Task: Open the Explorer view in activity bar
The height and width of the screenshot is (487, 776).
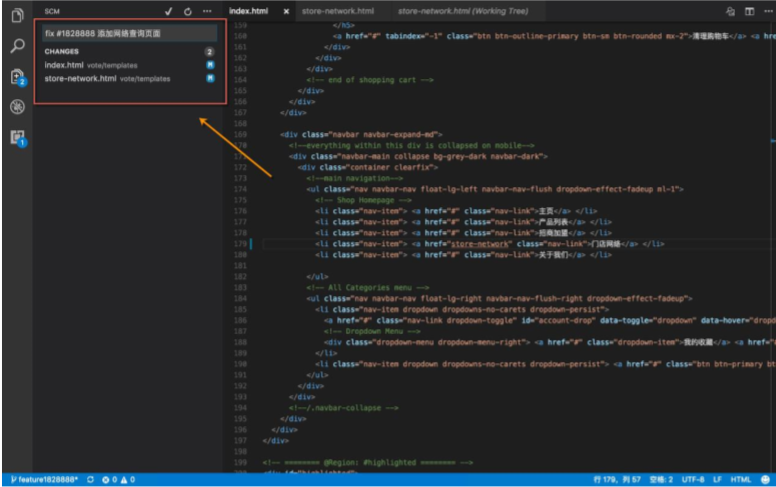Action: pyautogui.click(x=17, y=15)
